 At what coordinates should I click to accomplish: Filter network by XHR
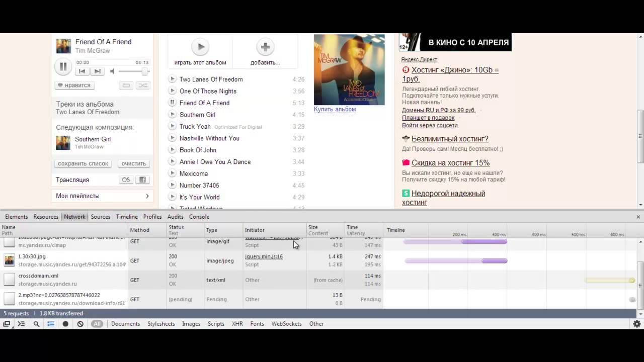pyautogui.click(x=237, y=324)
